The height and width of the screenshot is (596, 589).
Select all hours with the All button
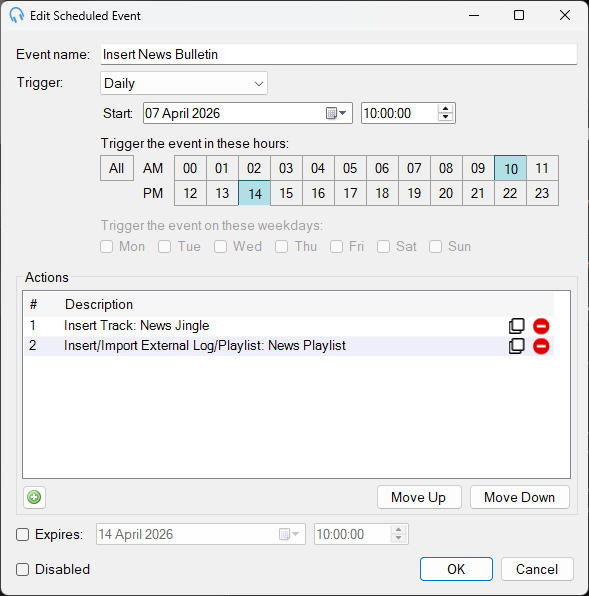click(117, 168)
